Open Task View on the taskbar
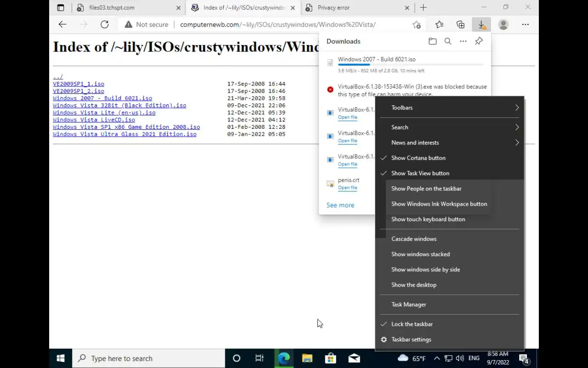Screen dimensions: 588x368 [x=259, y=358]
